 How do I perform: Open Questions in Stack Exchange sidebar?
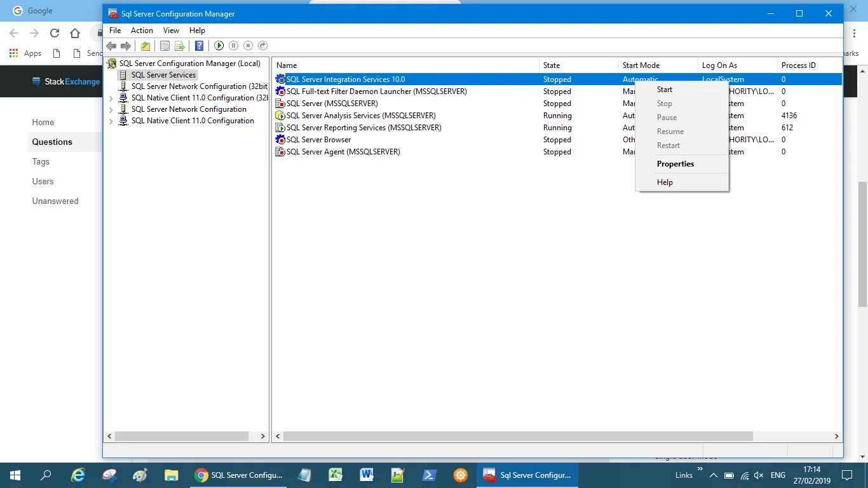[52, 142]
